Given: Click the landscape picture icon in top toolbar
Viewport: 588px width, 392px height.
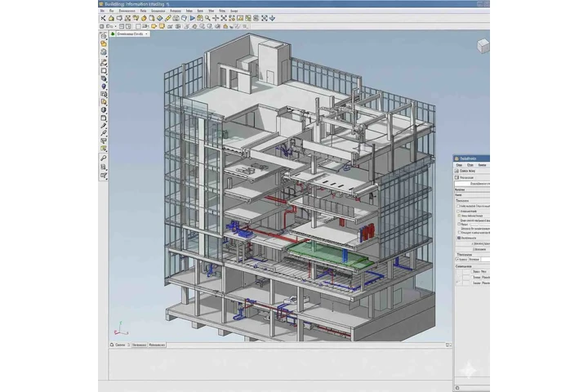Looking at the screenshot, I should pos(240,18).
